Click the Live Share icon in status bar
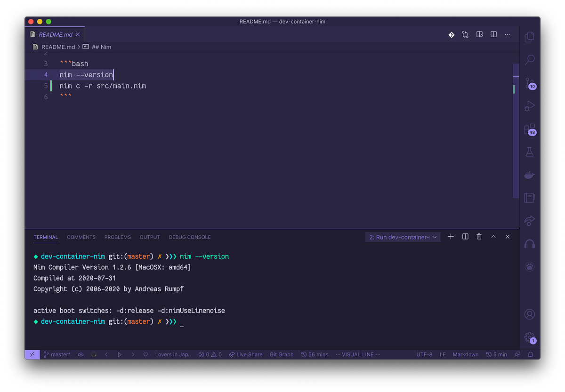565x392 pixels. pyautogui.click(x=245, y=354)
